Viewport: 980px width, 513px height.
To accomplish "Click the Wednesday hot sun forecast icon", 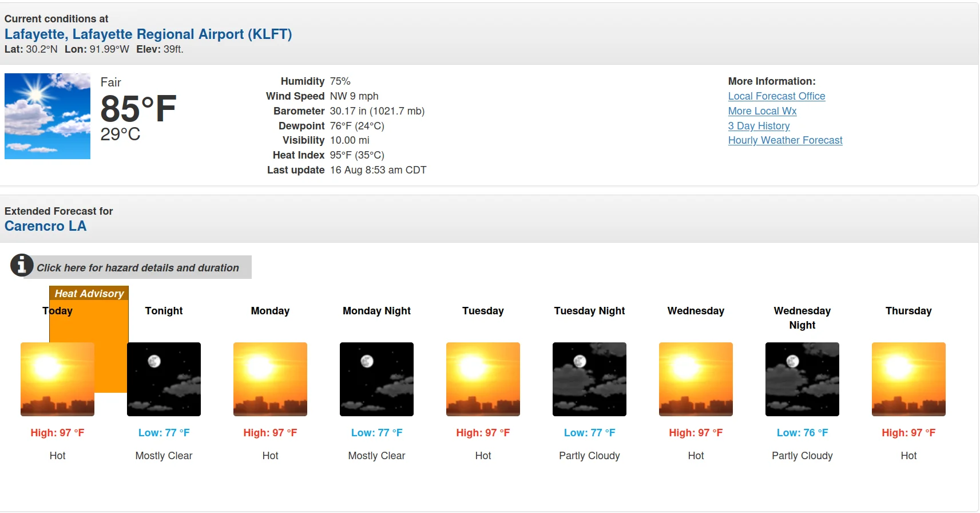I will [696, 379].
